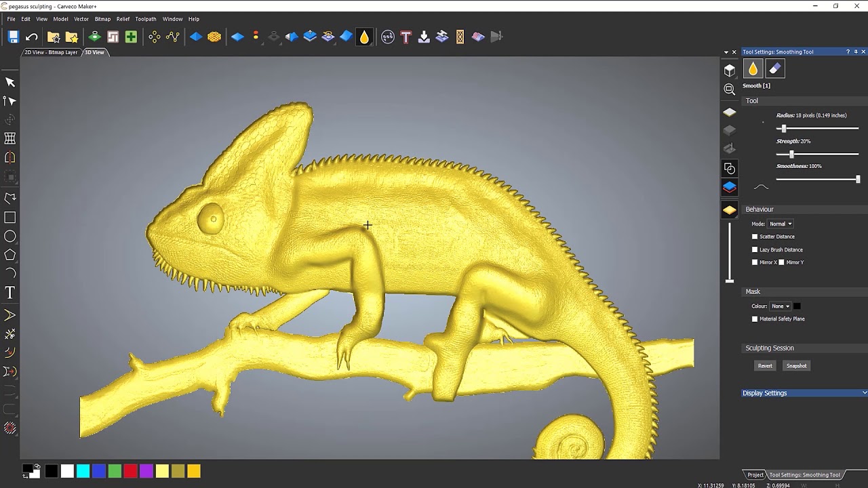The height and width of the screenshot is (488, 868).
Task: Click the red T text toolbar icon
Action: point(406,37)
